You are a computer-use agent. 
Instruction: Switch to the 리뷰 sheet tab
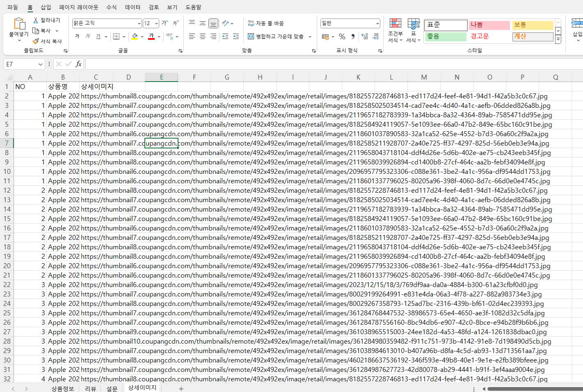coord(90,388)
